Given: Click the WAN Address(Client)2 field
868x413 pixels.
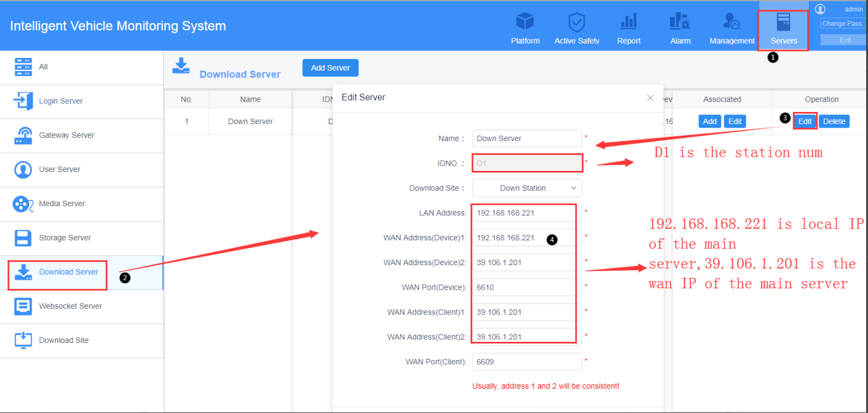Looking at the screenshot, I should [x=527, y=337].
